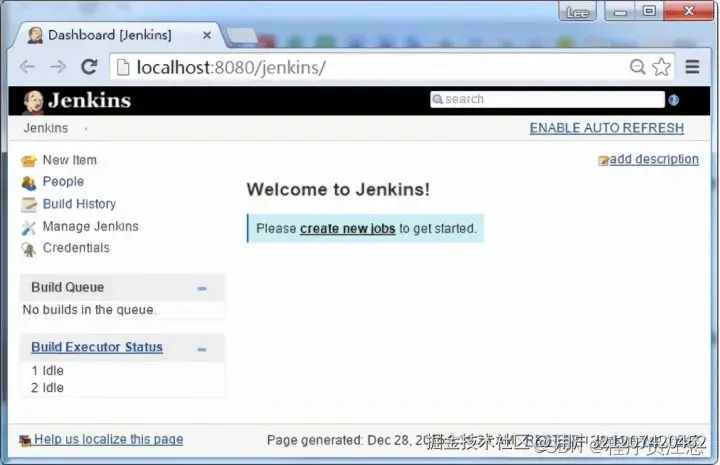Collapse the Build Executor Status panel
This screenshot has width=720, height=465.
[x=202, y=349]
